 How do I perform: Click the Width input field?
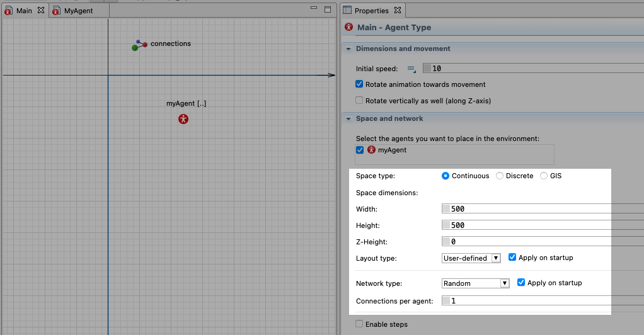pyautogui.click(x=536, y=209)
